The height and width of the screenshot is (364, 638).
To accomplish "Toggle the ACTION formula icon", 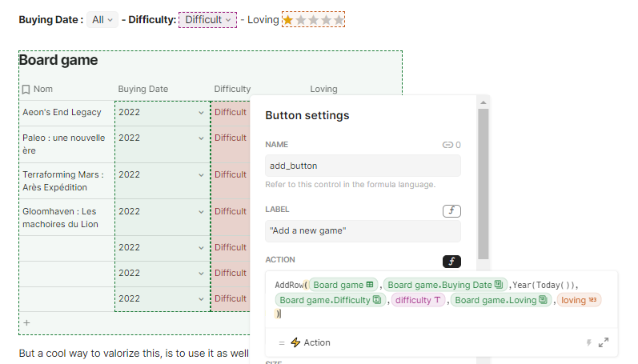I will point(451,261).
